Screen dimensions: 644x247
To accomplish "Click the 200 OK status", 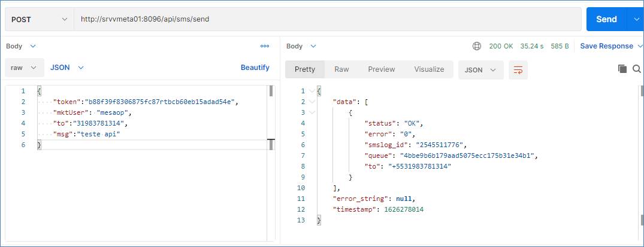I will point(501,47).
